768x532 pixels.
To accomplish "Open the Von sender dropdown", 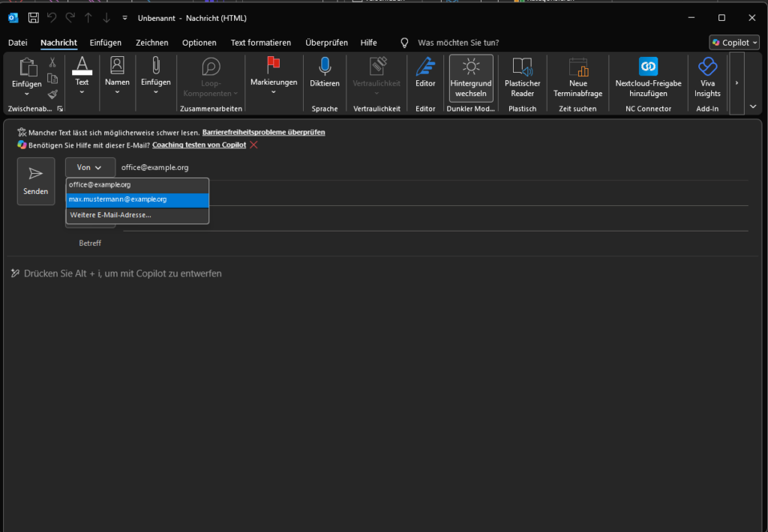I will pyautogui.click(x=90, y=167).
